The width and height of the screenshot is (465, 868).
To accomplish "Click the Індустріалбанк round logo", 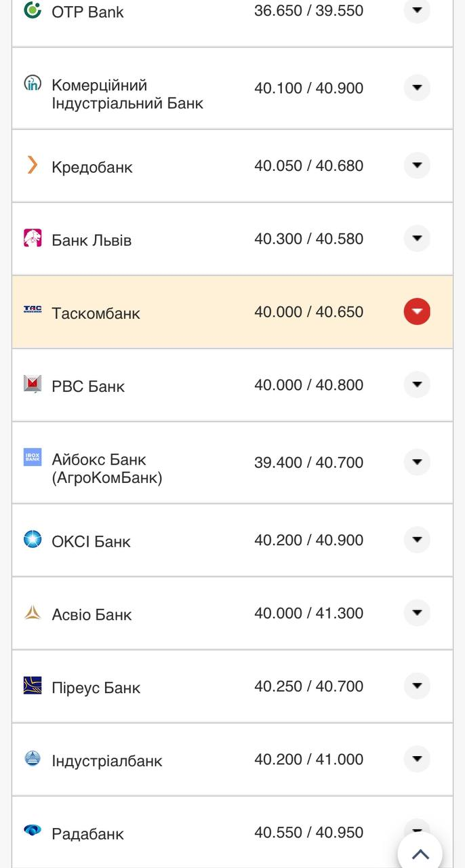I will [x=33, y=758].
